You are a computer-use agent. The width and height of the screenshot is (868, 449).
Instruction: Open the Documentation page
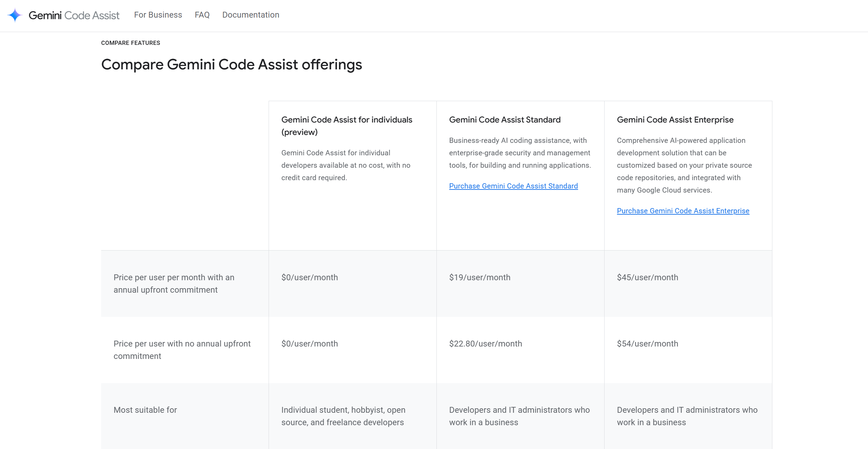[251, 15]
